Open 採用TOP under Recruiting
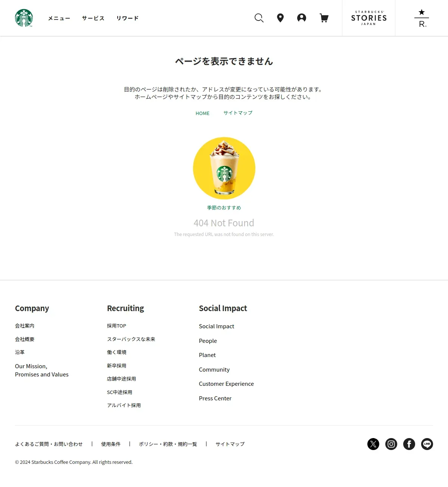Screen dimensions: 448x487 [116, 326]
